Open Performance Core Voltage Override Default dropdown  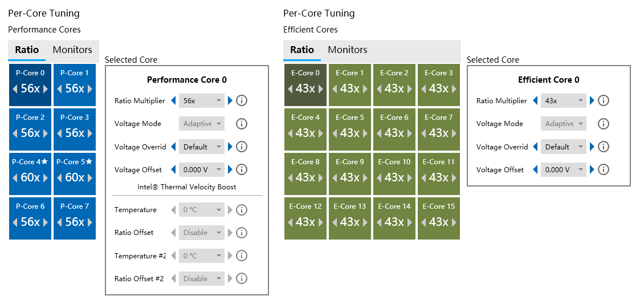pos(202,147)
